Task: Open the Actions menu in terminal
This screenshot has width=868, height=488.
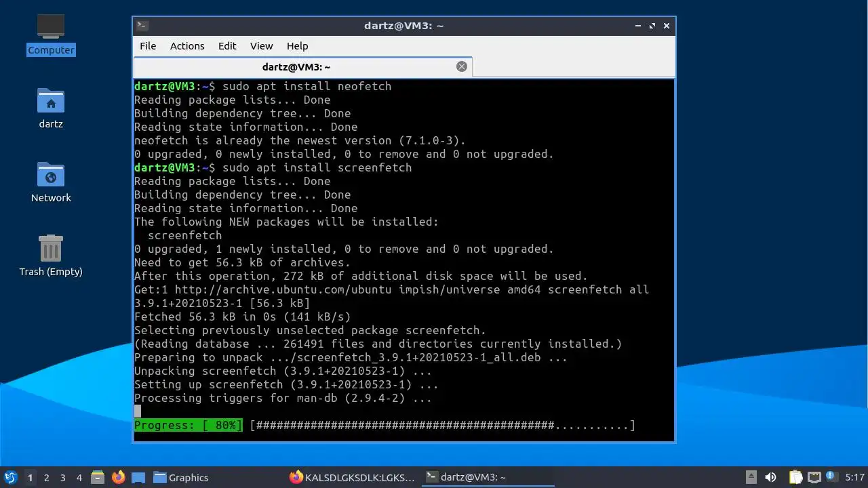Action: click(x=187, y=46)
